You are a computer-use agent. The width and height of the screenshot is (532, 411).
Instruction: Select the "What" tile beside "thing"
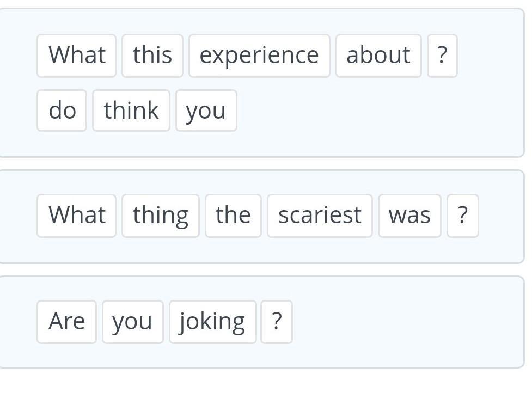pyautogui.click(x=76, y=216)
